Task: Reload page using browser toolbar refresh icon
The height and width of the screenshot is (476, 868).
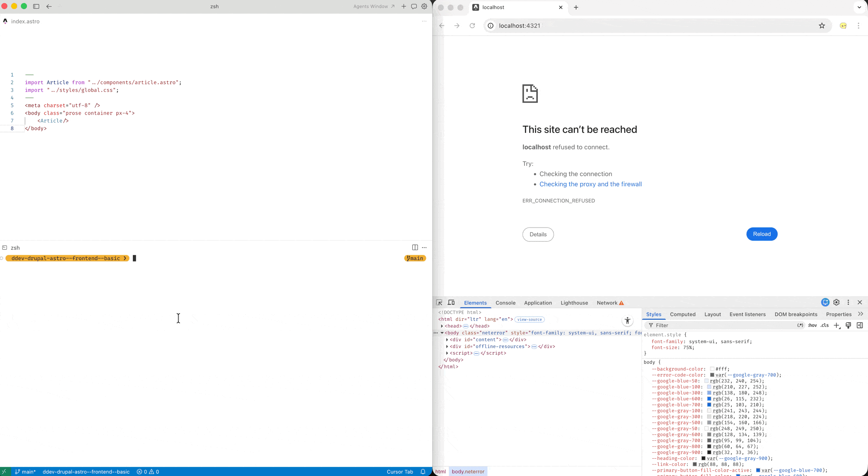Action: [472, 26]
